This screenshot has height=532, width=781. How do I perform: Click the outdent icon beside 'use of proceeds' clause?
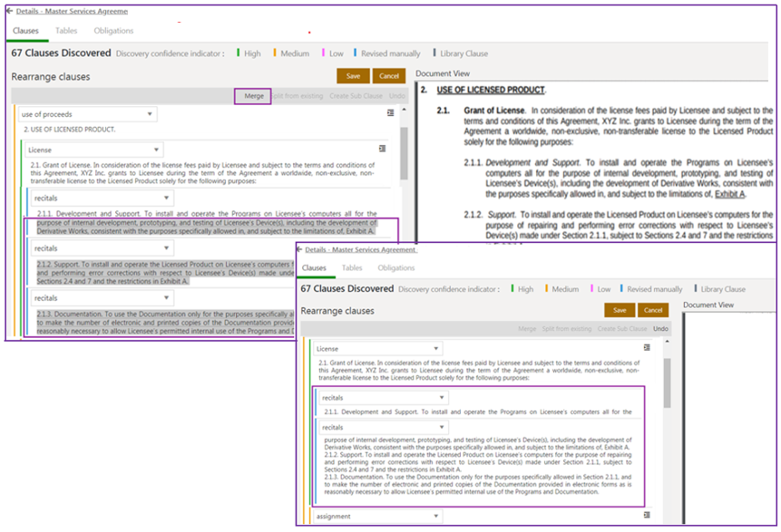pos(390,113)
